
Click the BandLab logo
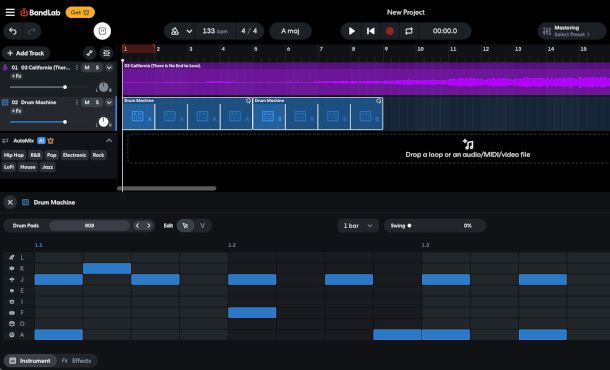click(40, 12)
